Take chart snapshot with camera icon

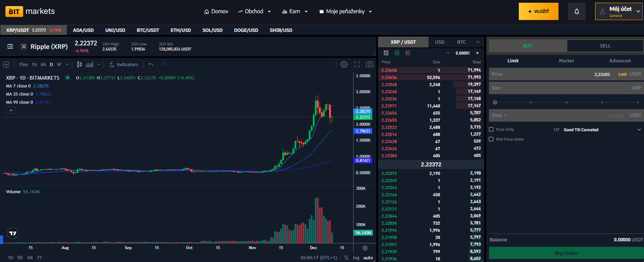pos(370,64)
